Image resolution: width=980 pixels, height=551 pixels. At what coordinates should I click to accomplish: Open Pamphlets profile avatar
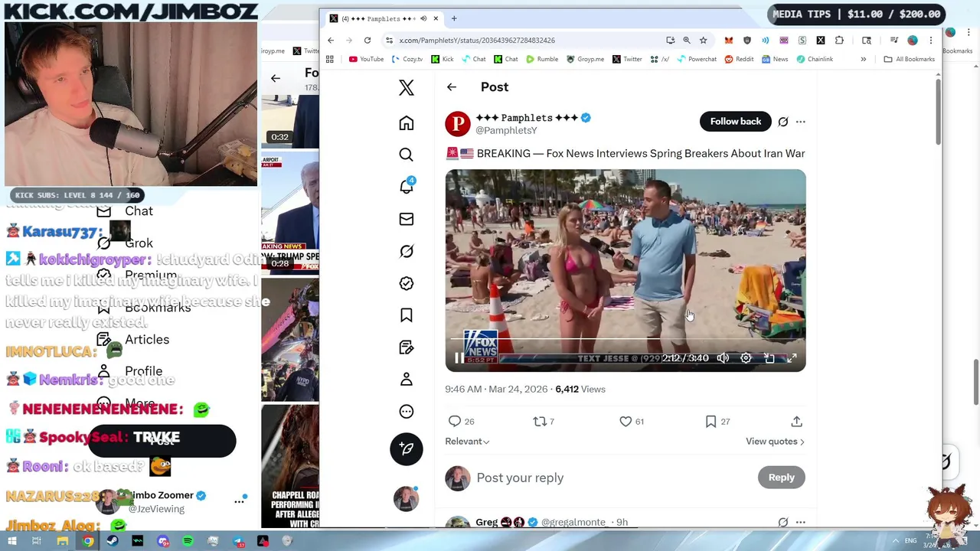click(458, 124)
